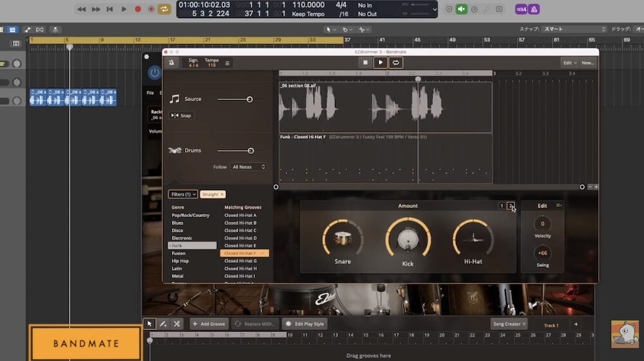Image resolution: width=644 pixels, height=361 pixels.
Task: Click the zoom plus button of Bandmate timeline
Action: point(596,187)
